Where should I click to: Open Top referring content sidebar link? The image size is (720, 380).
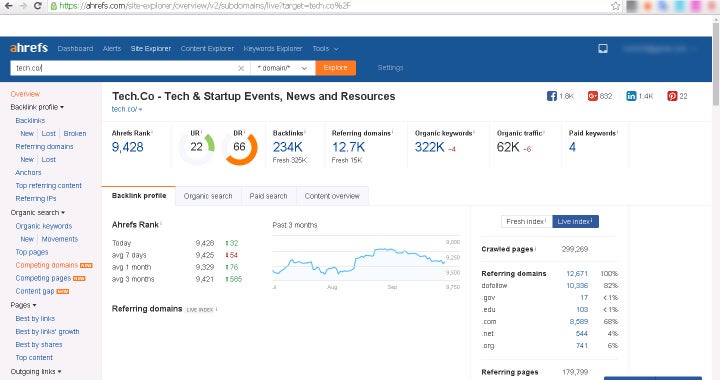tap(48, 185)
